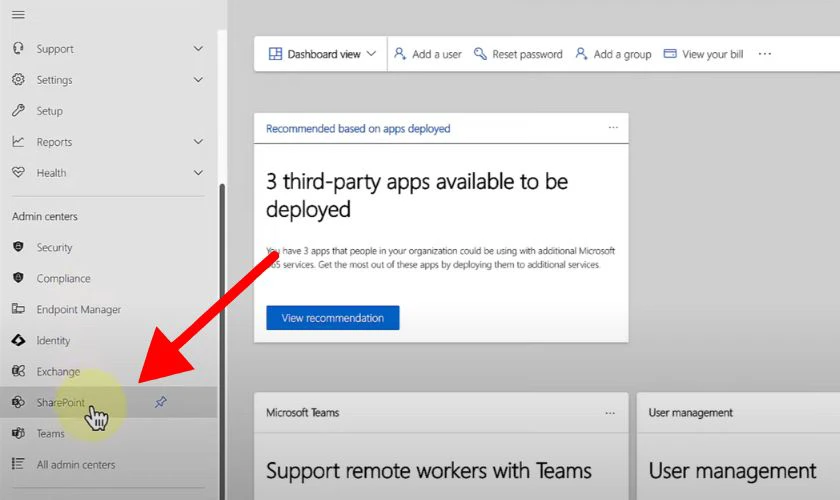
Task: Click '3 third-party apps available' headline
Action: click(417, 195)
